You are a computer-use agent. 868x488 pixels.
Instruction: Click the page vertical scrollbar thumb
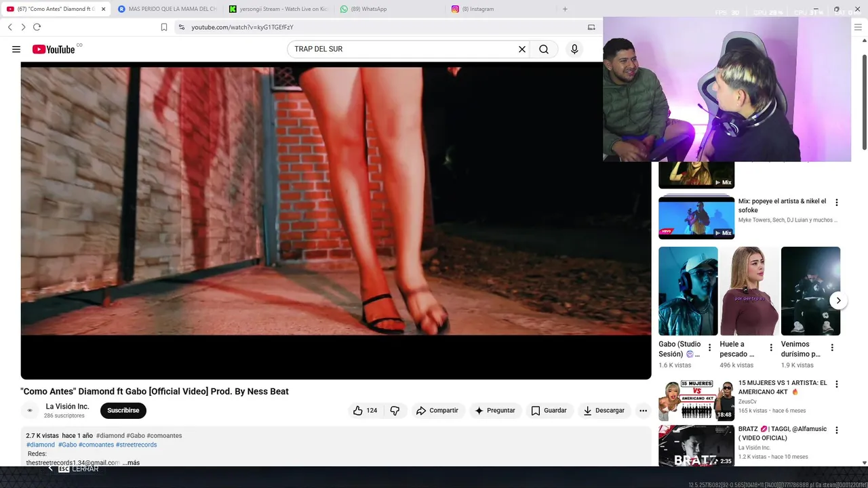[x=864, y=102]
